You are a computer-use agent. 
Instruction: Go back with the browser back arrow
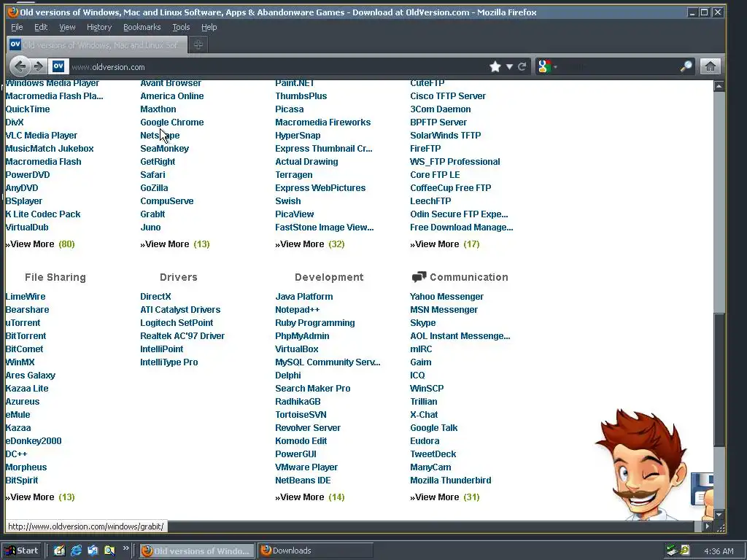[20, 66]
